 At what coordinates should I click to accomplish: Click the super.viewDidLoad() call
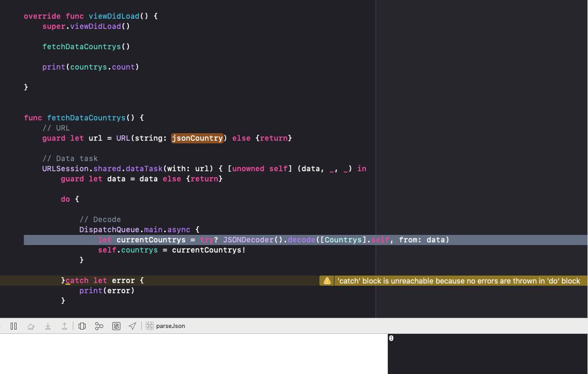pos(86,26)
